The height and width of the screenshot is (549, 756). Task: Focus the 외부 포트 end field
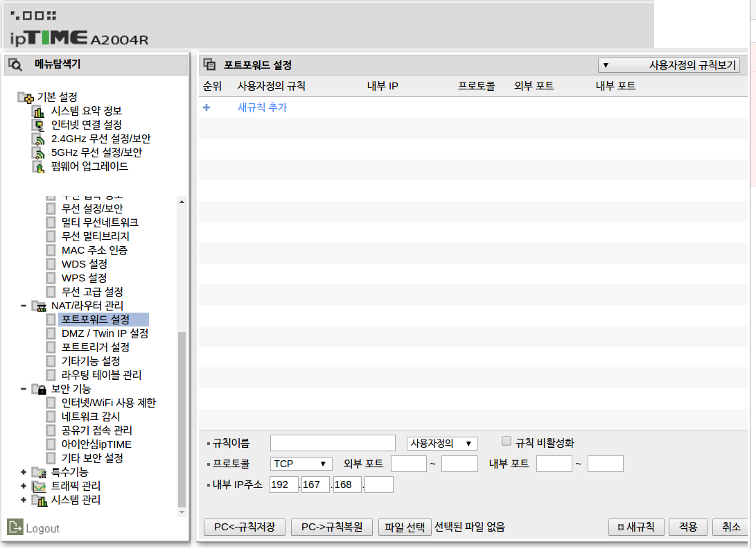point(459,464)
